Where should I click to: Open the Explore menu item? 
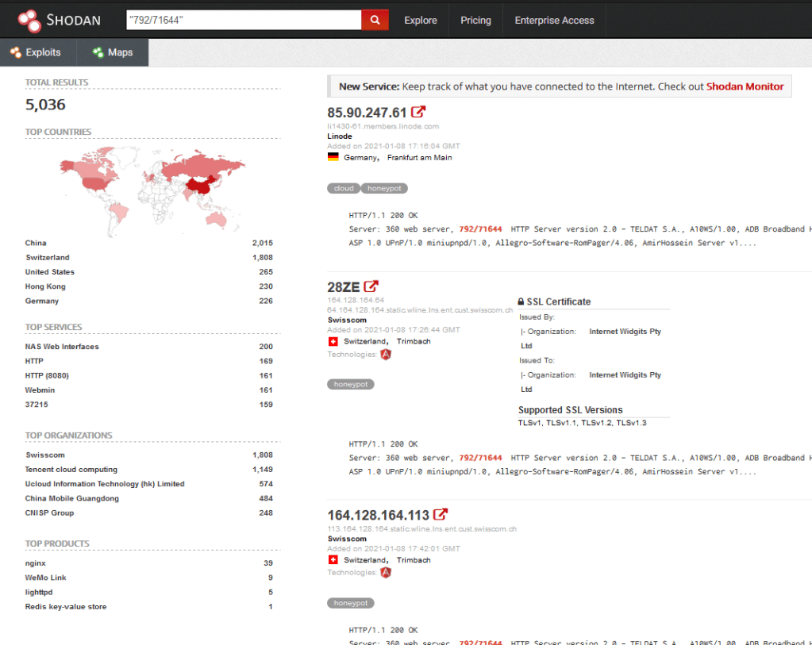pyautogui.click(x=420, y=20)
